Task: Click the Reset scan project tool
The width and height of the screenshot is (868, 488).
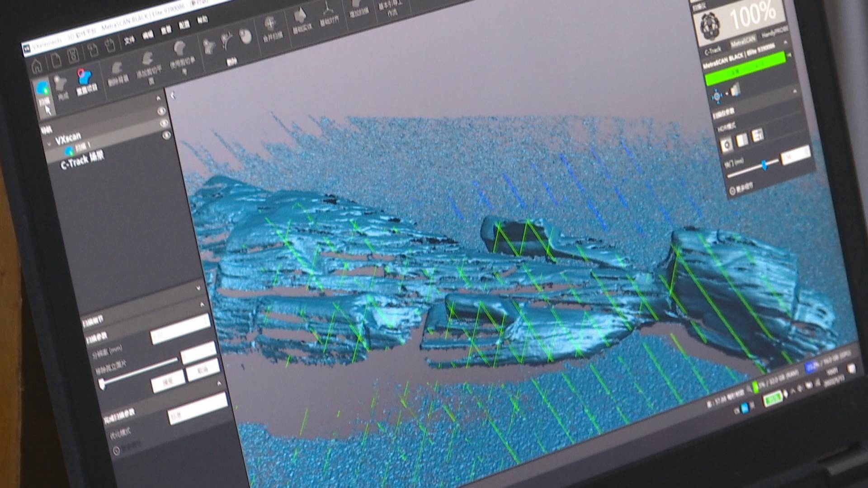Action: [85, 81]
